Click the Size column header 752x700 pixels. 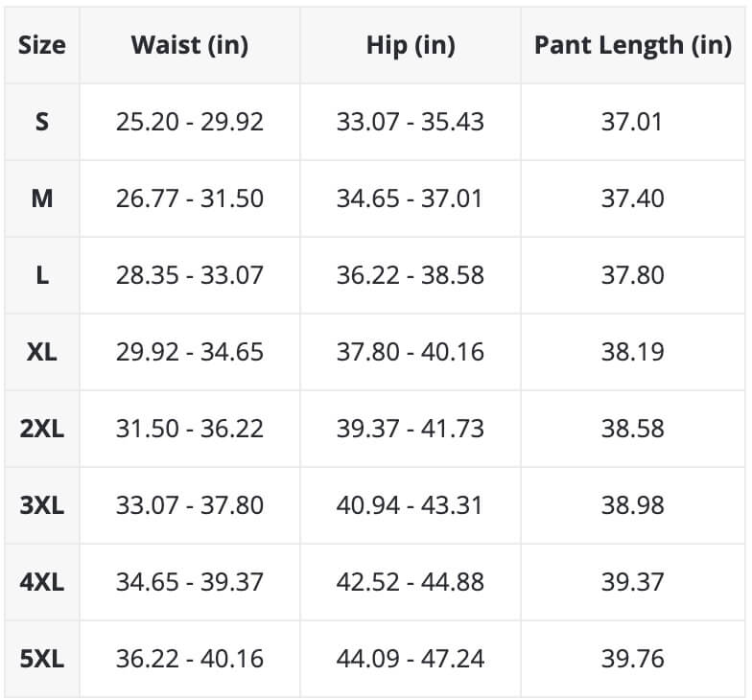[42, 45]
